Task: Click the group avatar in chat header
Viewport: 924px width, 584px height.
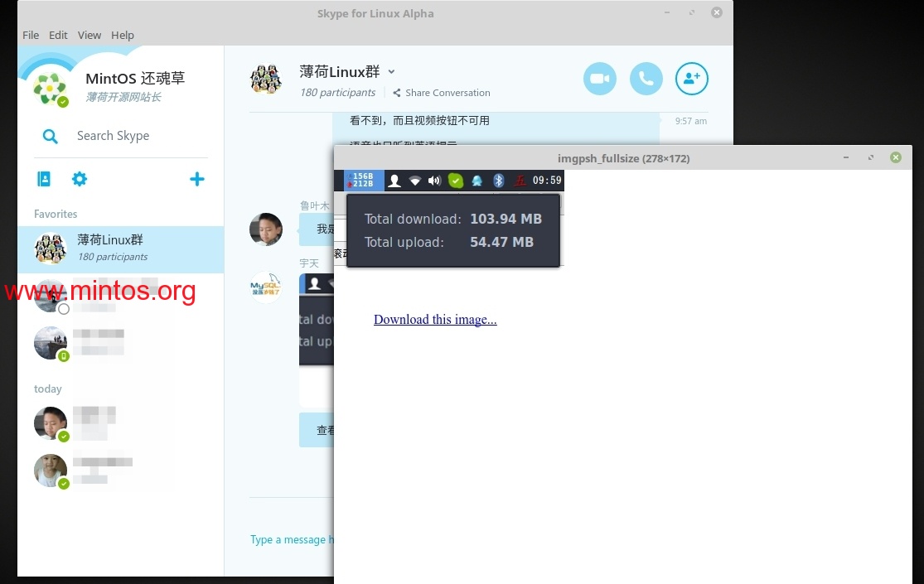Action: tap(266, 79)
